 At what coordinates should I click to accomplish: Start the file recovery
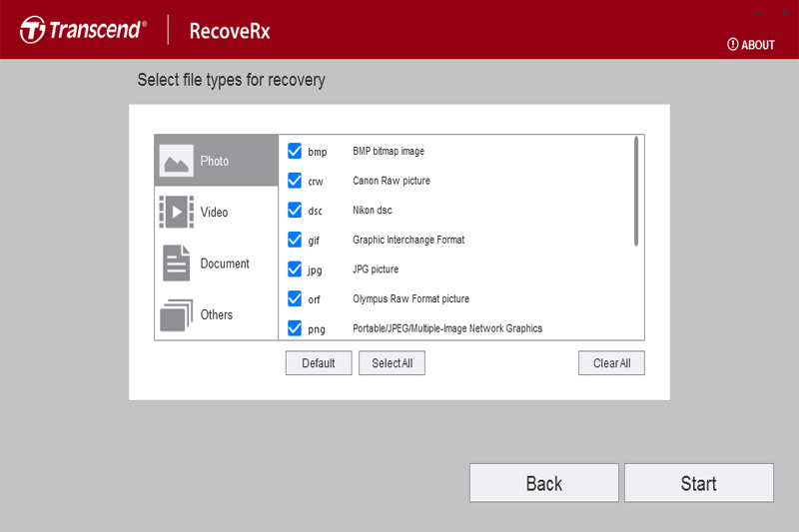tap(698, 483)
